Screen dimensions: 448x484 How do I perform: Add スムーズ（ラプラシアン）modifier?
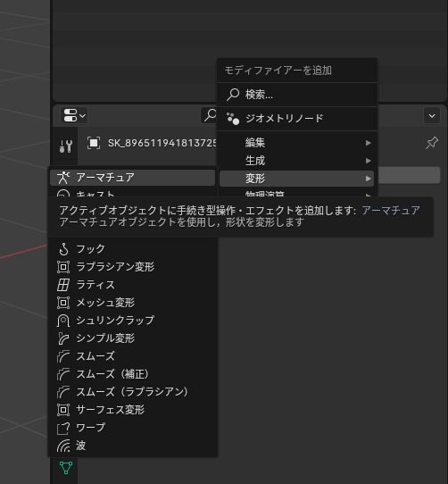pyautogui.click(x=133, y=392)
